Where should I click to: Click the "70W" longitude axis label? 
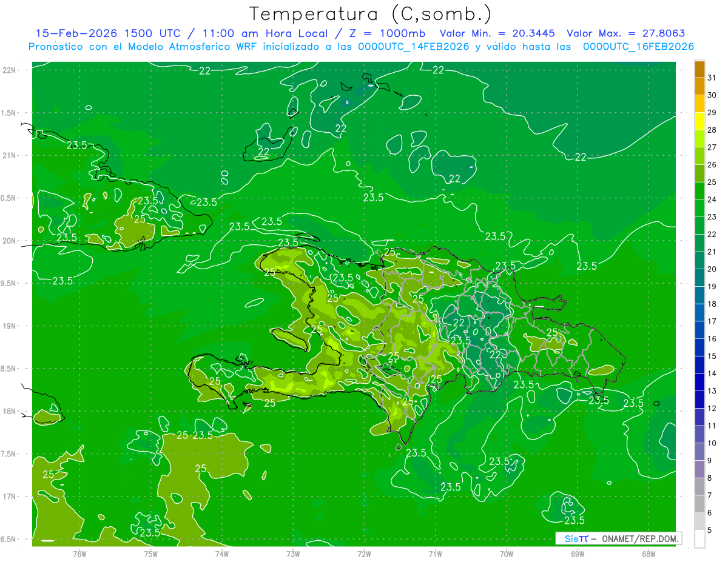pyautogui.click(x=506, y=554)
